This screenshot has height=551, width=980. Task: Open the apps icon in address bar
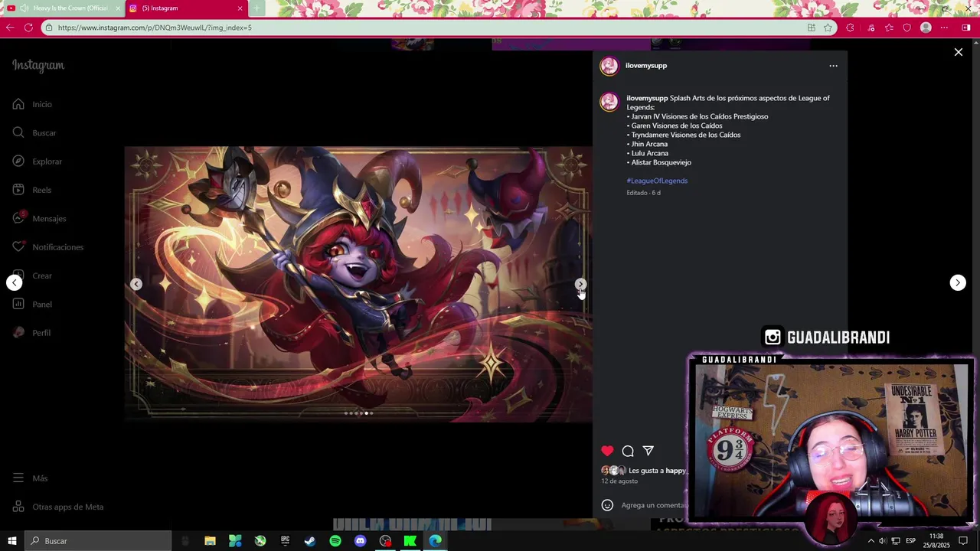pyautogui.click(x=811, y=28)
